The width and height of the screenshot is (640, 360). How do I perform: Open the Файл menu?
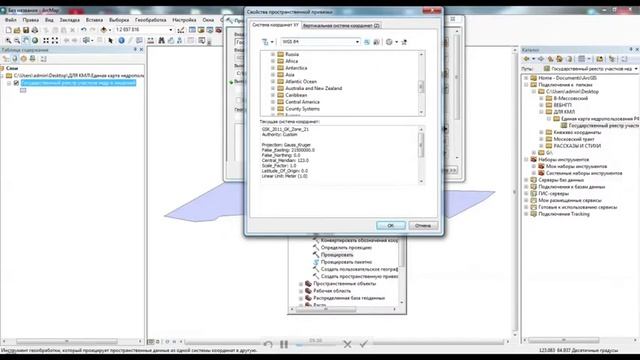(11, 20)
